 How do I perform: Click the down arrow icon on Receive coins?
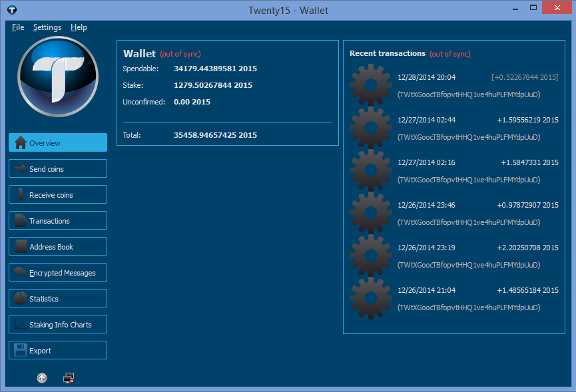21,194
